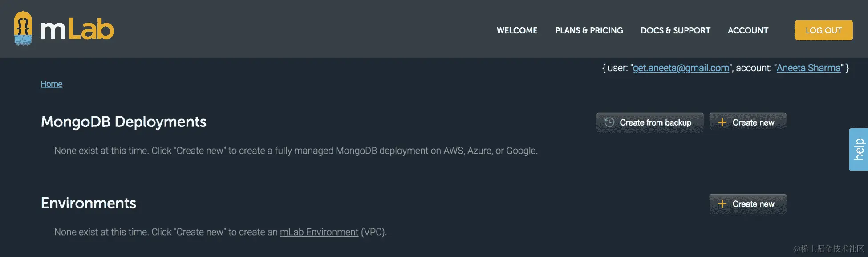Viewport: 868px width, 257px height.
Task: Click the Environments section heading
Action: coord(89,203)
